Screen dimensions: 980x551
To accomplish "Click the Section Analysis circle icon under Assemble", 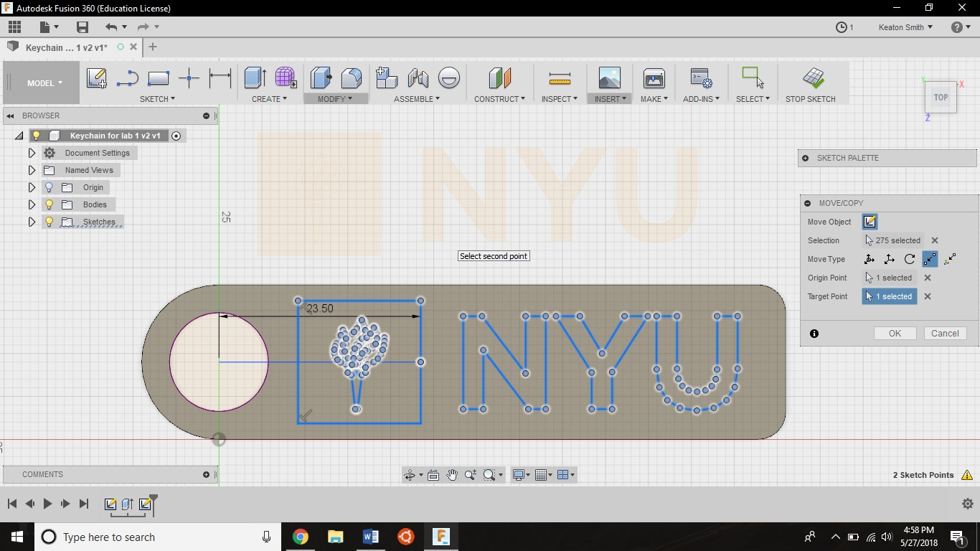I will coord(448,78).
